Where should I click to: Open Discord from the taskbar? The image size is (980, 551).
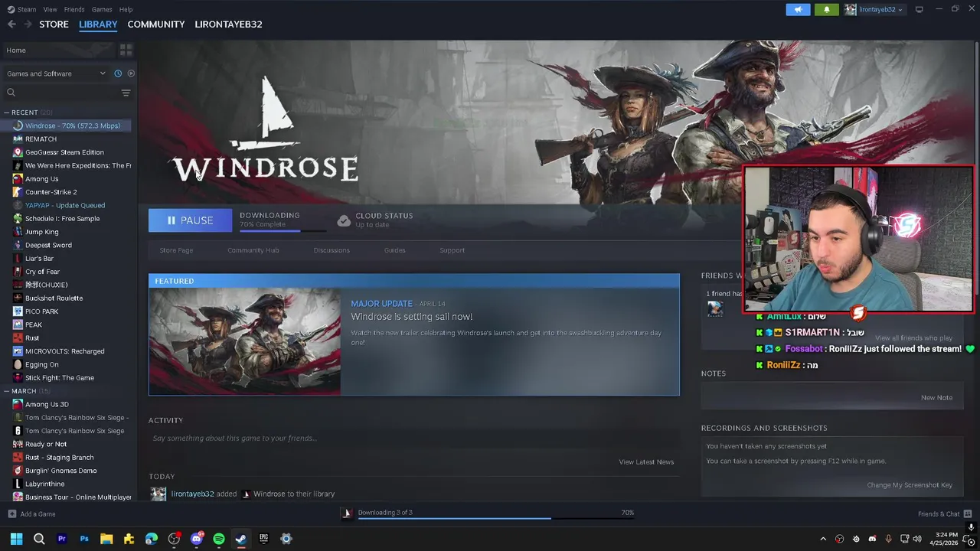click(x=197, y=539)
